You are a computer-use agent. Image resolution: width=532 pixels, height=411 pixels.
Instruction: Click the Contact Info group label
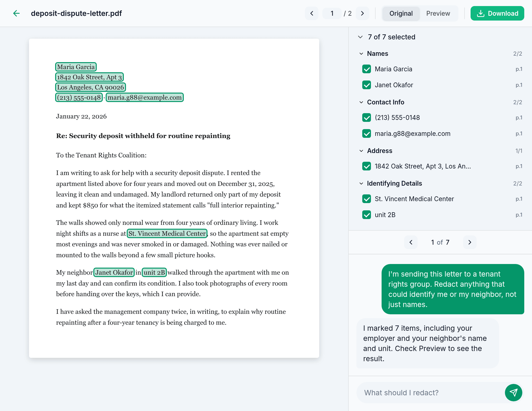(385, 102)
